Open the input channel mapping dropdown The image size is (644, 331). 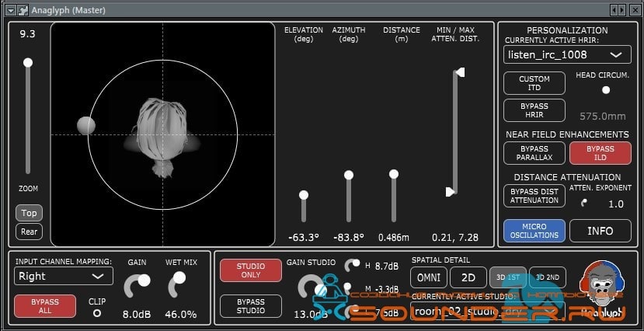(64, 276)
